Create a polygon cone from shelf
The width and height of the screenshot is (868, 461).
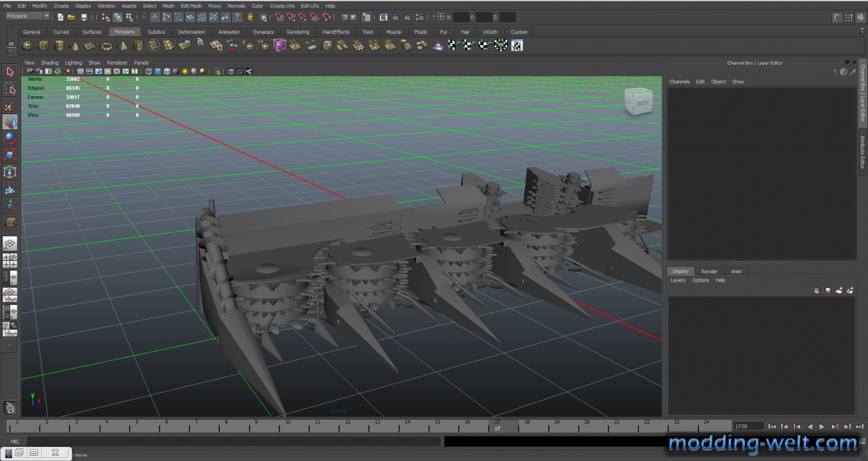click(x=75, y=45)
